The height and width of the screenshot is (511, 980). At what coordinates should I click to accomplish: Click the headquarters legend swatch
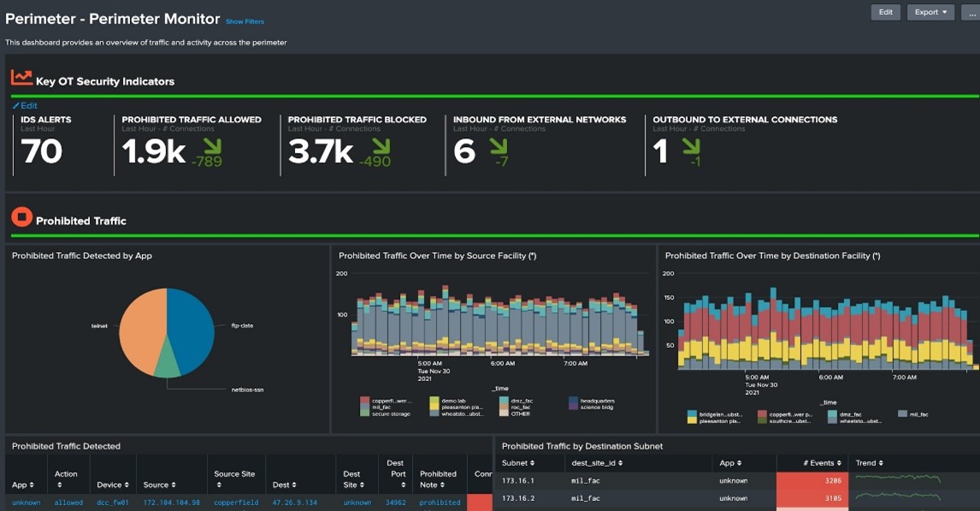click(572, 401)
